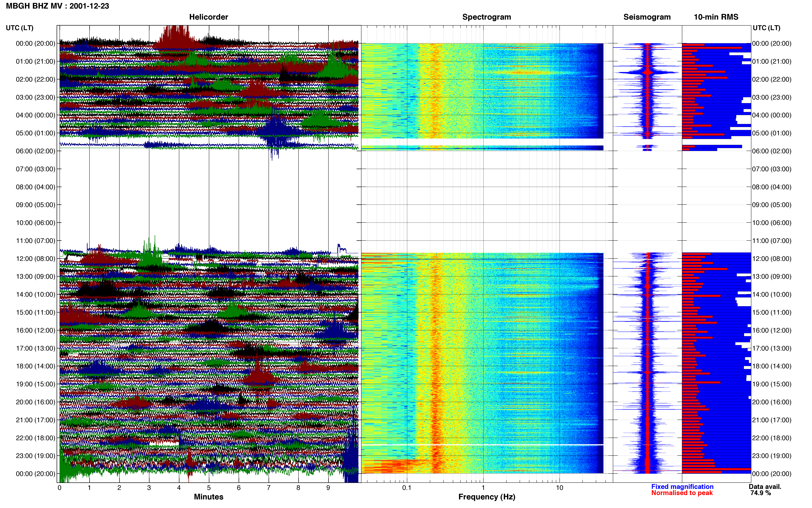
Task: Click left time label '01:00 (21:00)'
Action: [36, 61]
